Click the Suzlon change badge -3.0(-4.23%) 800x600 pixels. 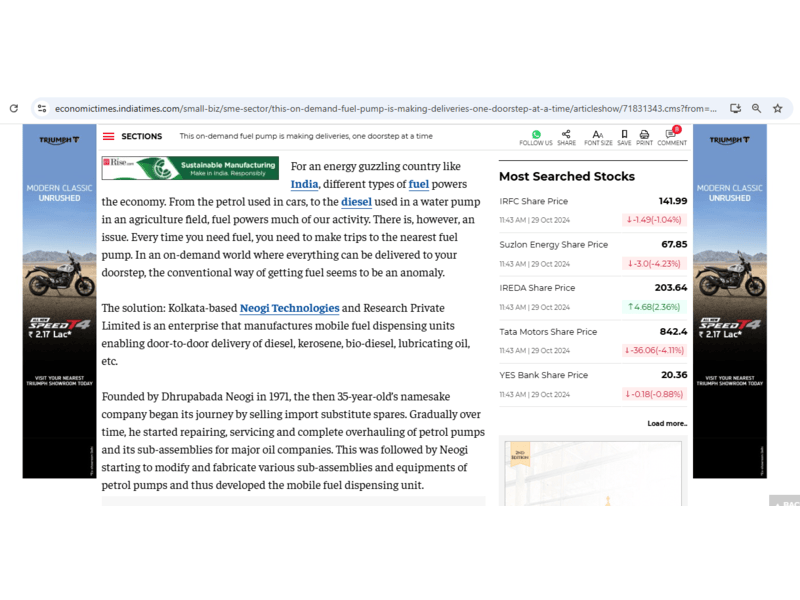tap(654, 264)
